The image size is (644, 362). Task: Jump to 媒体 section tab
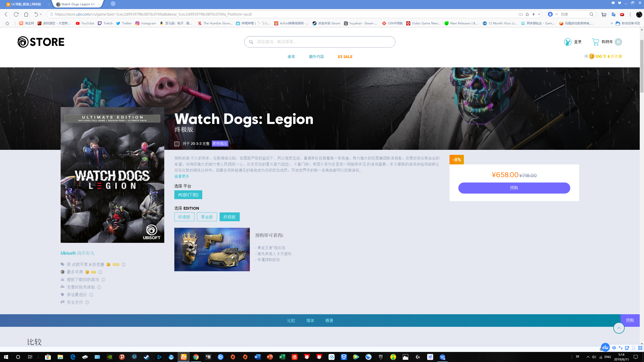(310, 321)
